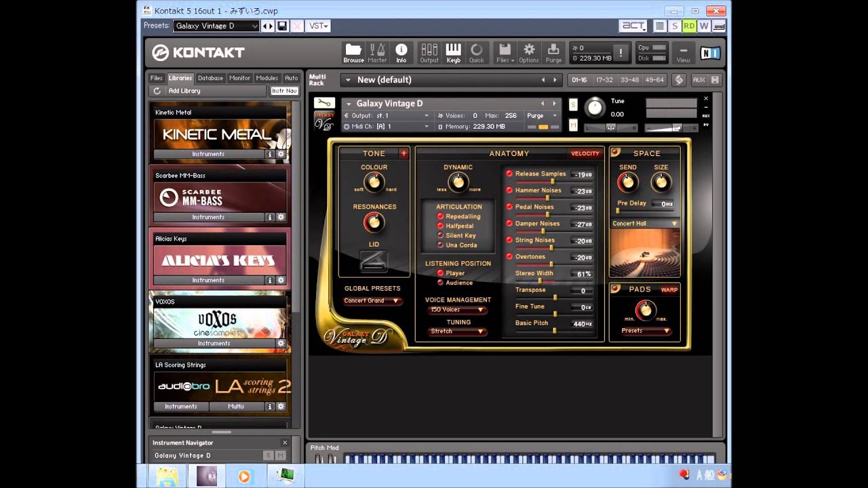The width and height of the screenshot is (868, 488).
Task: Toggle the SPACE power button
Action: (616, 152)
